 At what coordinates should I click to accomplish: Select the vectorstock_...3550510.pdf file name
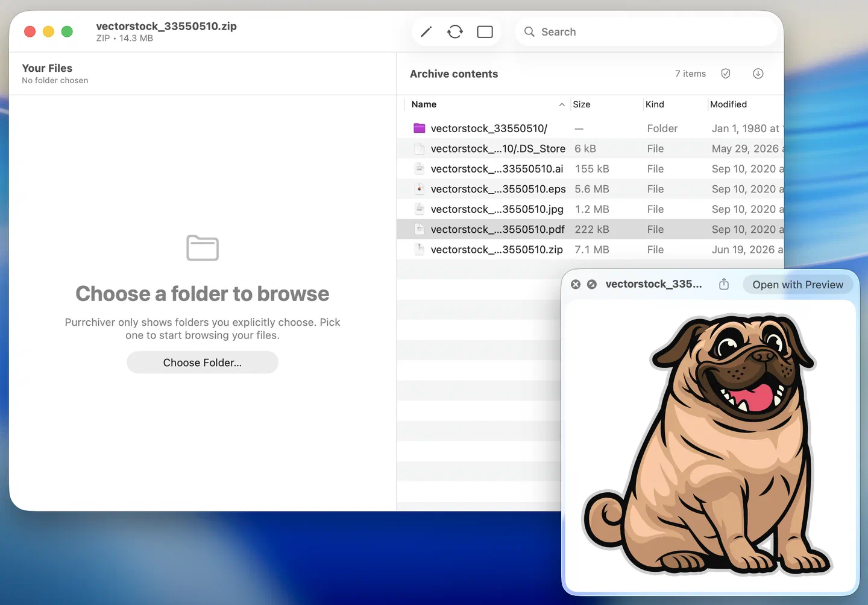coord(497,229)
